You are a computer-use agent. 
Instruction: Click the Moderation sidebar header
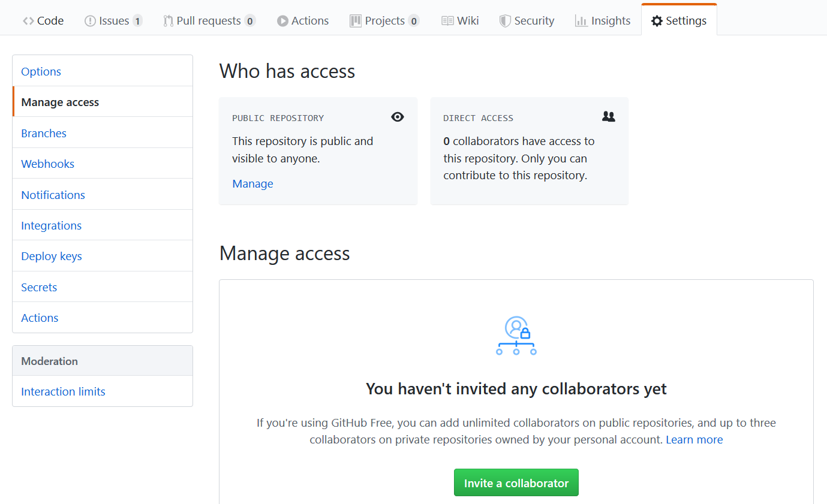[x=103, y=361]
